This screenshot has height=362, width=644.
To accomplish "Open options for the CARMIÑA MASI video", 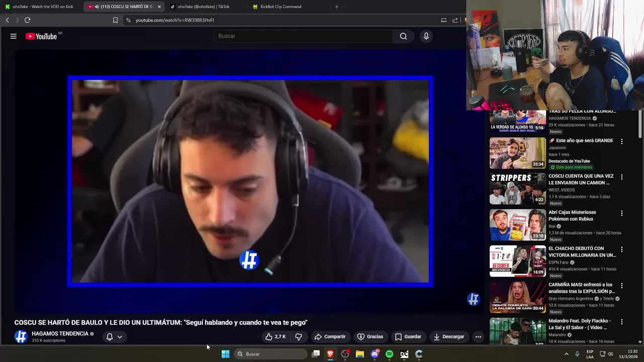I will [622, 286].
